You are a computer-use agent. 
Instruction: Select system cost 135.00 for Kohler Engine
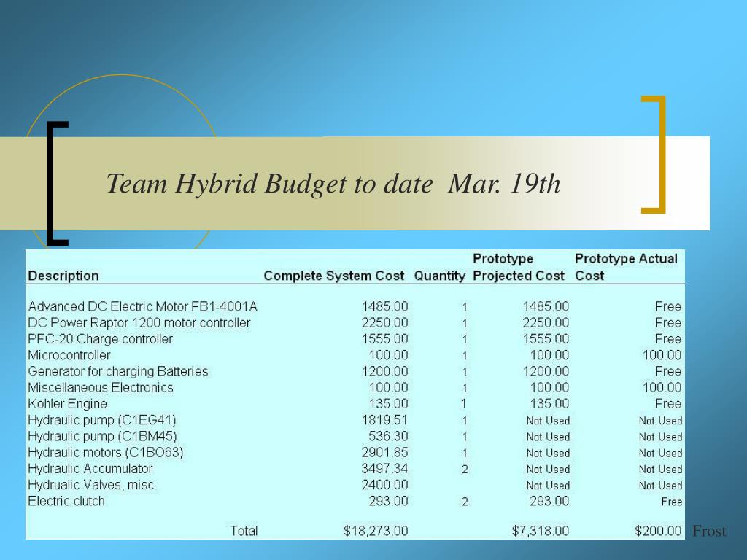388,404
